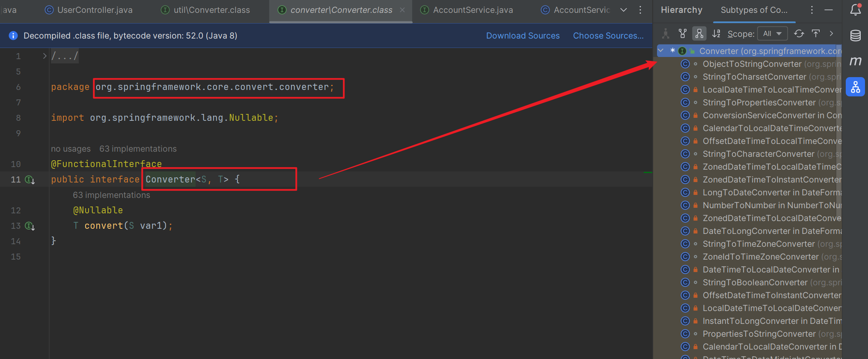The height and width of the screenshot is (359, 868).
Task: Open editor tabs options menu
Action: tap(640, 10)
